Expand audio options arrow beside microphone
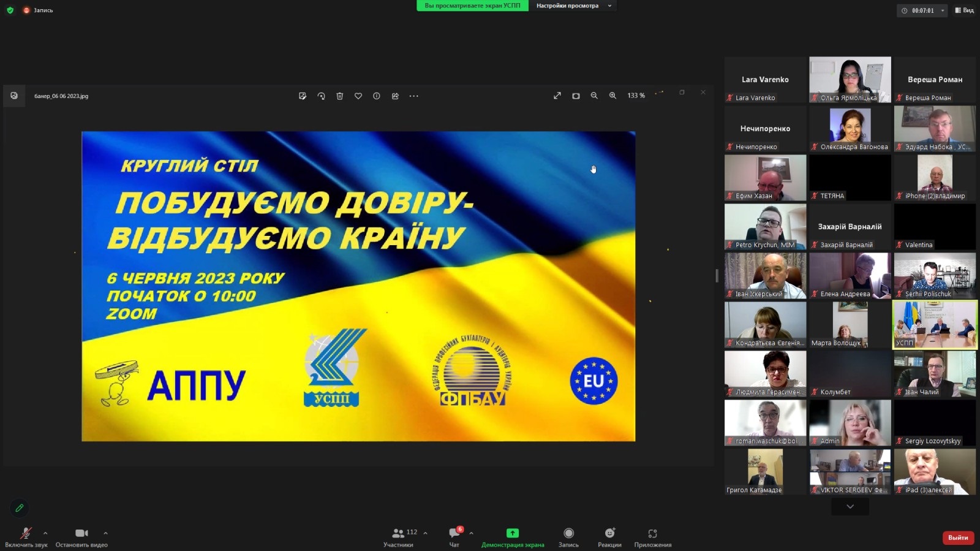 click(x=45, y=533)
